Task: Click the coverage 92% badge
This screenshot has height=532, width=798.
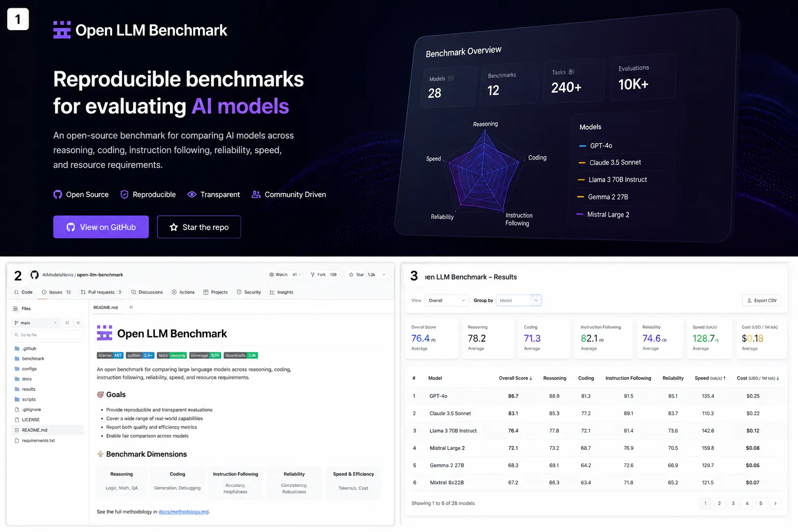Action: click(x=205, y=355)
